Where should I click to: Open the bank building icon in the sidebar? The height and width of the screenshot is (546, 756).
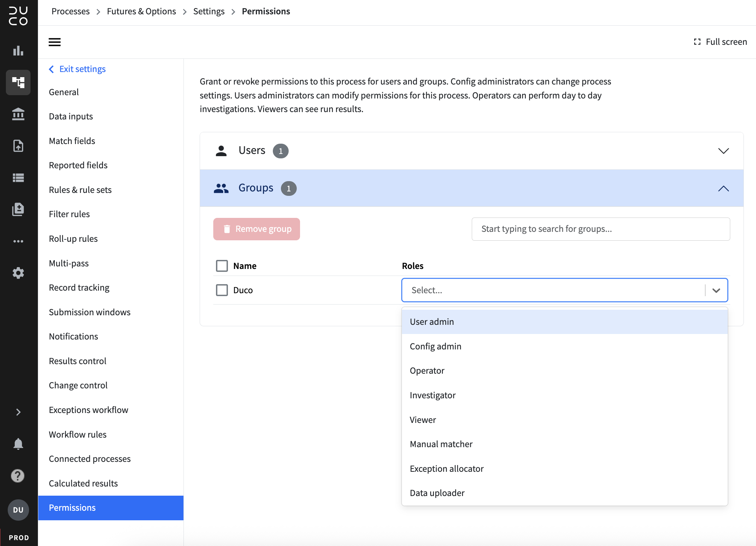pyautogui.click(x=18, y=114)
